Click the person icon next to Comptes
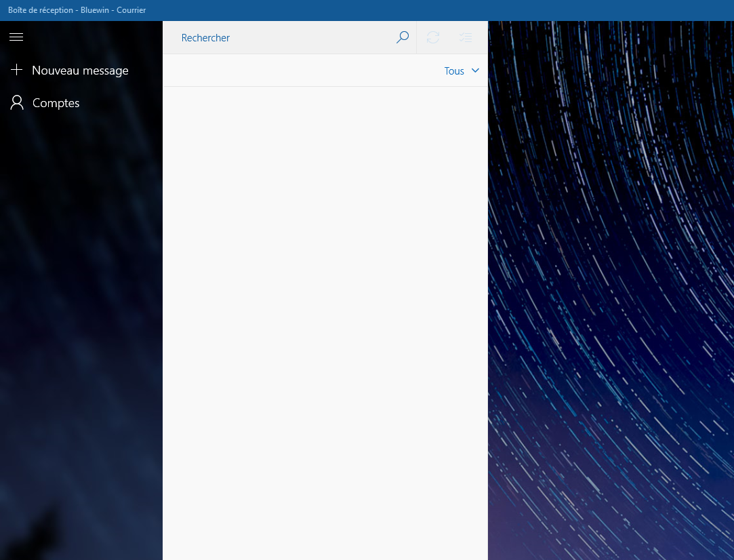 (x=16, y=102)
